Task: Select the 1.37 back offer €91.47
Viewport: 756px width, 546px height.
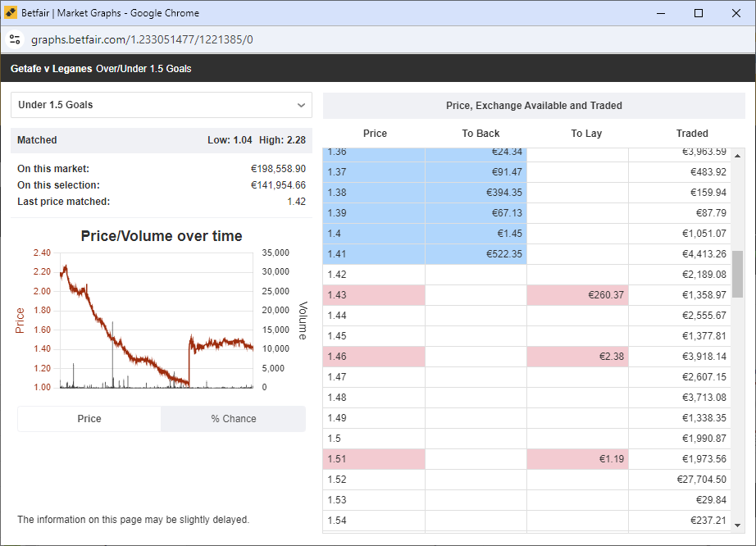Action: (x=476, y=172)
